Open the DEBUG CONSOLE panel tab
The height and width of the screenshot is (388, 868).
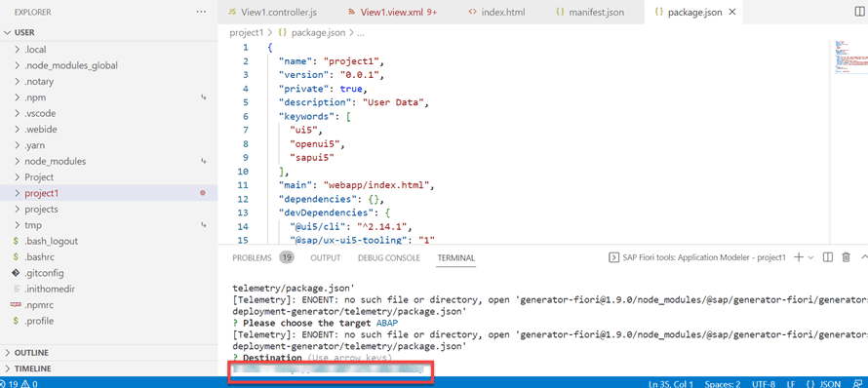point(388,257)
